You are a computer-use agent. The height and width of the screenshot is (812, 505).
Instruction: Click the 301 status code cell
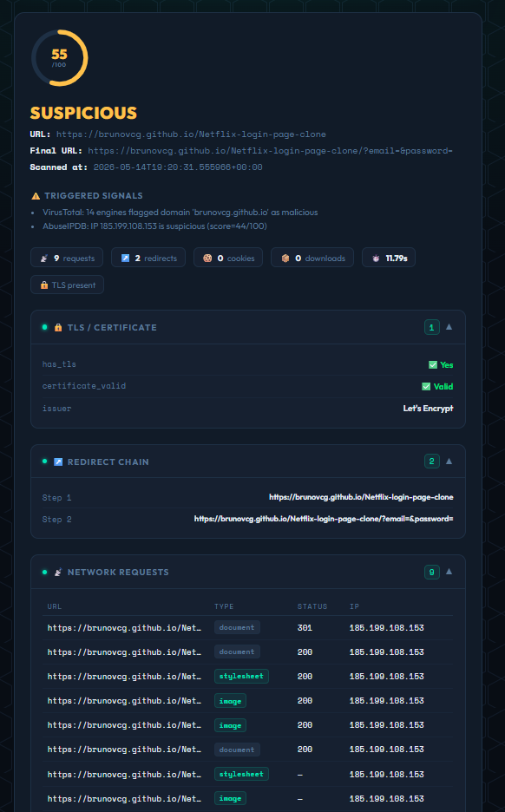[x=305, y=627]
